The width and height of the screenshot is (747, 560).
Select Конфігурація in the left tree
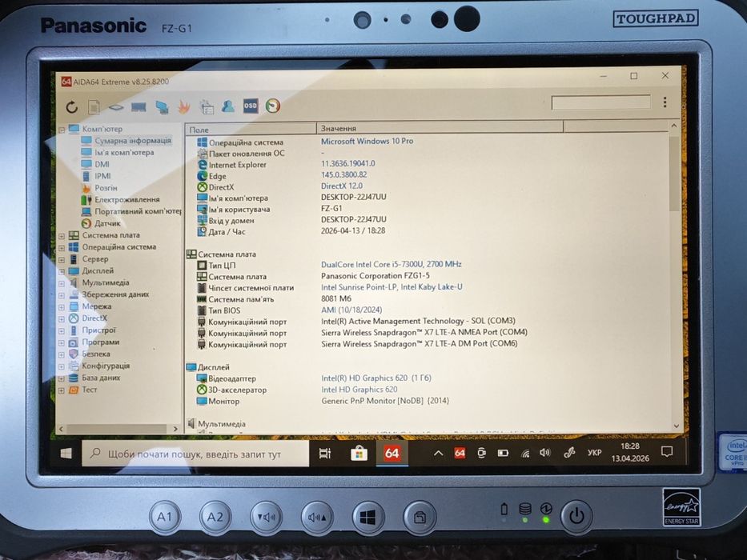click(x=106, y=366)
